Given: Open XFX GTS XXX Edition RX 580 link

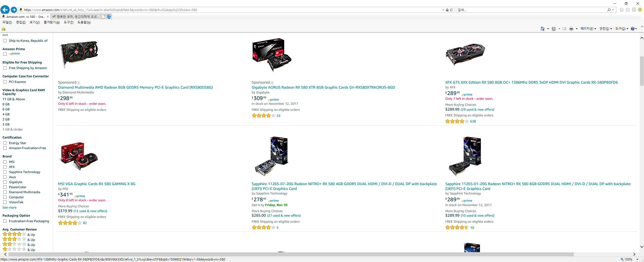Looking at the screenshot, I should 531,82.
